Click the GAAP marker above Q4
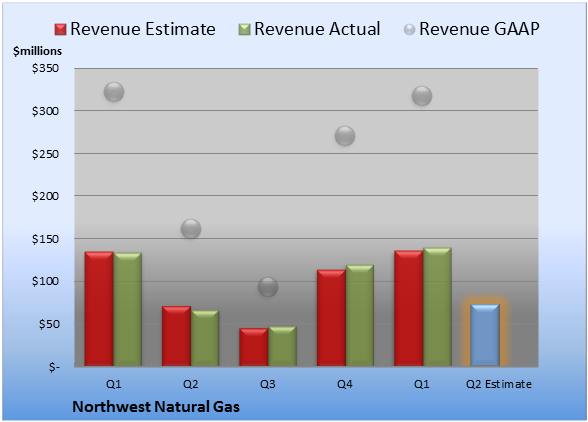Screen dimensions: 588x422 [345, 136]
